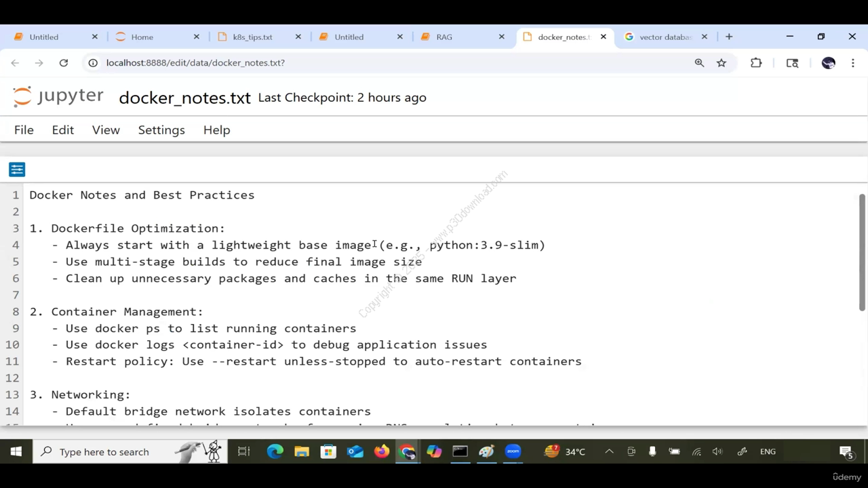This screenshot has width=868, height=488.
Task: Open the notification center icon
Action: 846,452
